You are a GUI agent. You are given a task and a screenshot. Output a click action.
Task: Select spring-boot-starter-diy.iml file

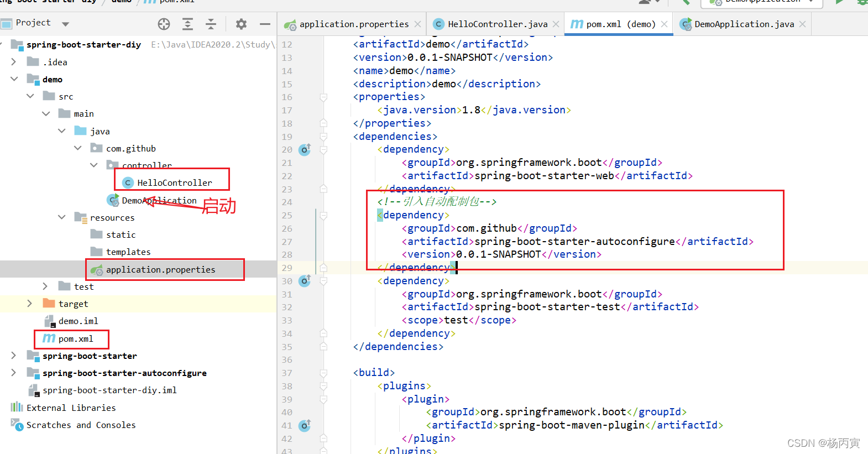point(109,390)
